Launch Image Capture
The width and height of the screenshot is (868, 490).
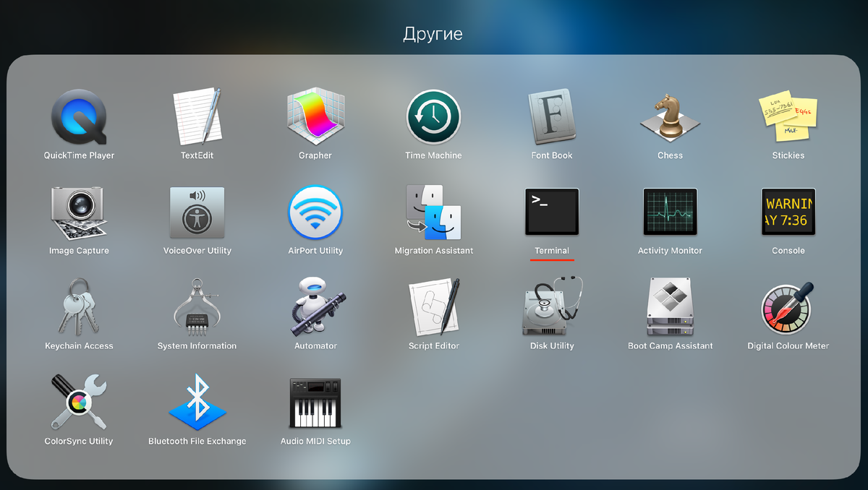[79, 212]
